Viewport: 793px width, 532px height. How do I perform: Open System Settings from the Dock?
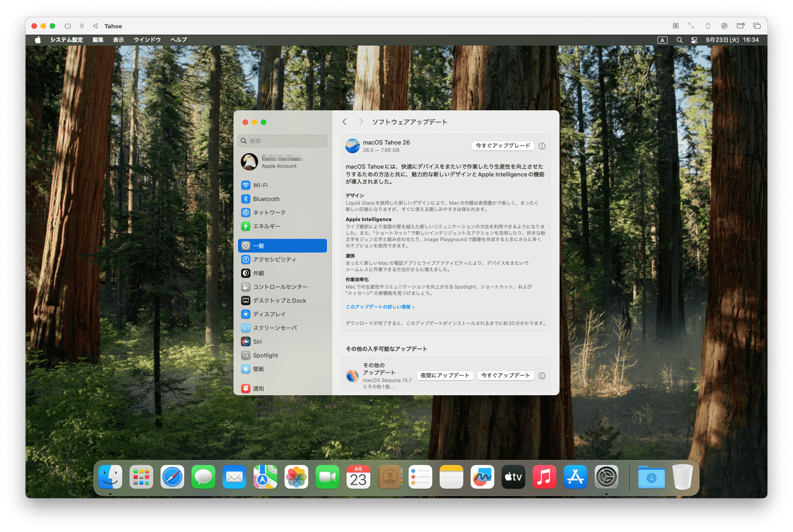pyautogui.click(x=606, y=477)
